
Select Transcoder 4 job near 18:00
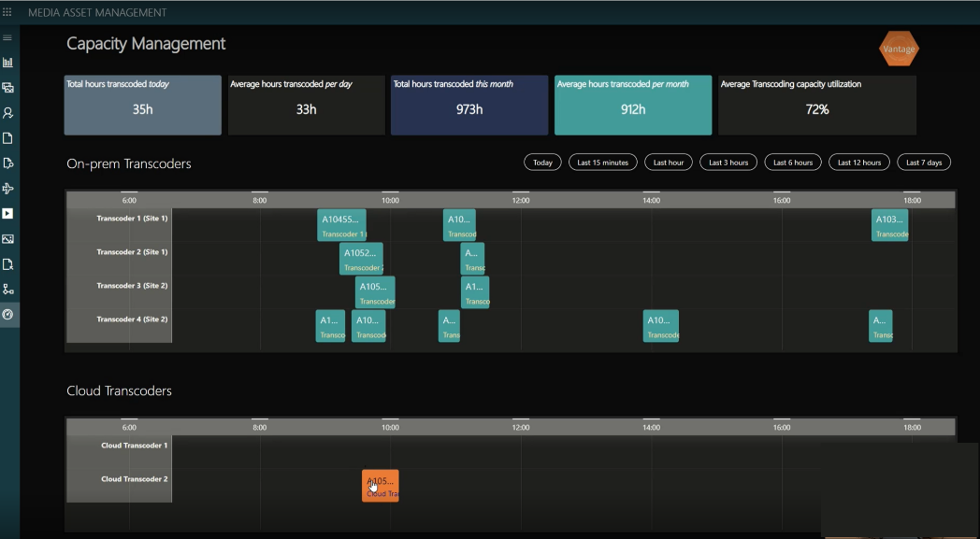pos(881,326)
